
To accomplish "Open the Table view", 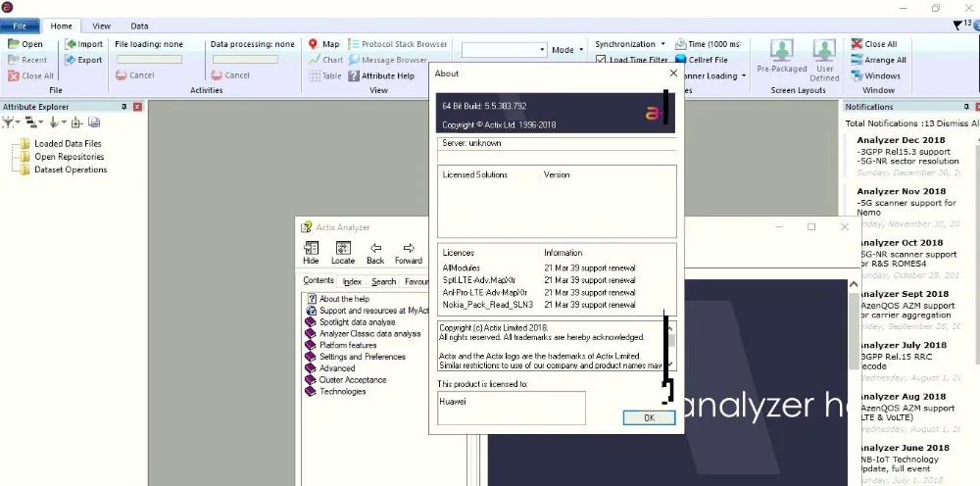I will 325,75.
